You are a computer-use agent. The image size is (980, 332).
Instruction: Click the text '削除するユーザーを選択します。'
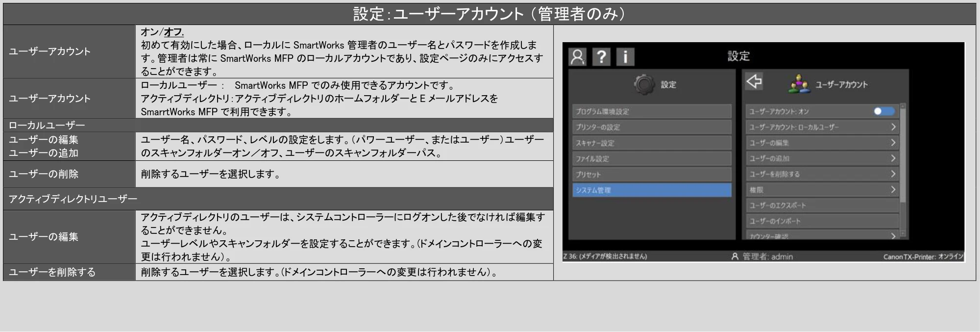point(211,174)
